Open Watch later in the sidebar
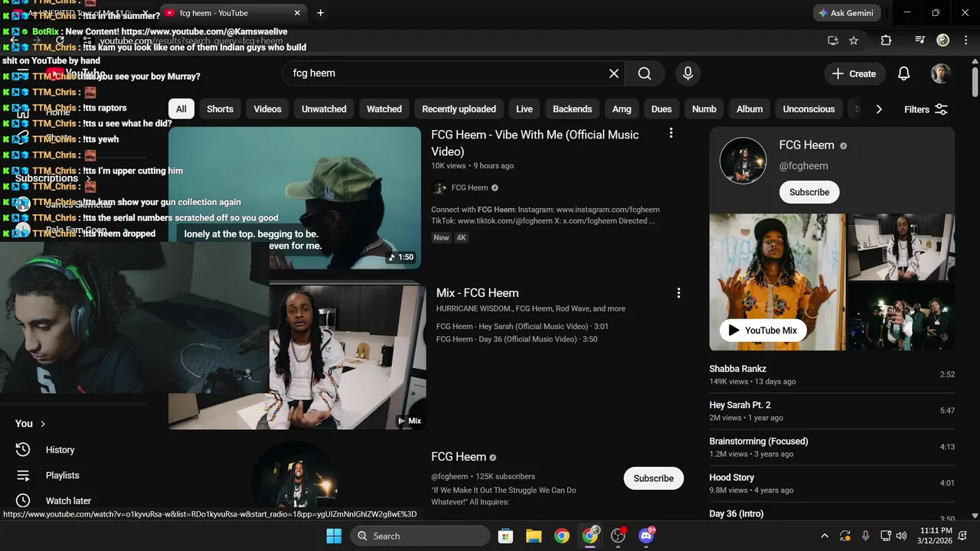The image size is (980, 551). [68, 500]
